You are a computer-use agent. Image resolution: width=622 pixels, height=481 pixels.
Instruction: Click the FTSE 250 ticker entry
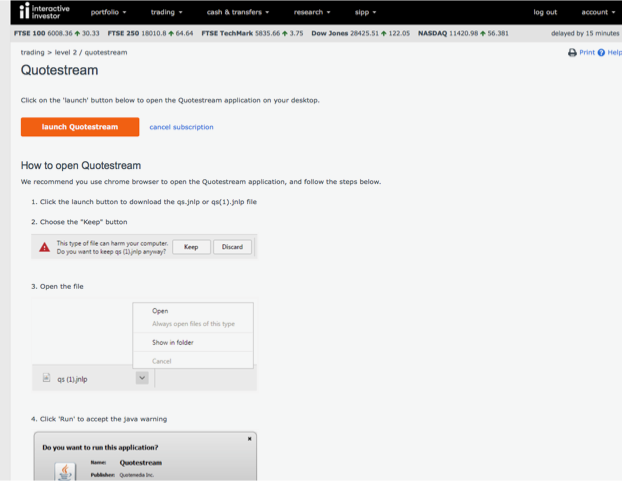(150, 33)
